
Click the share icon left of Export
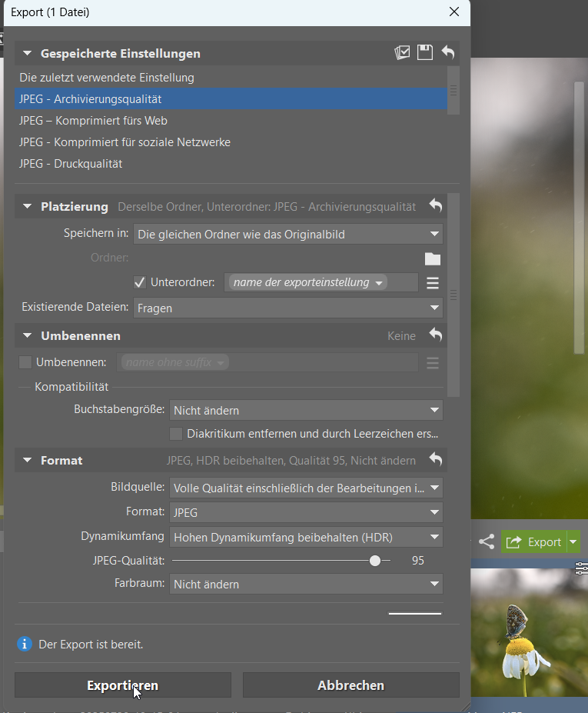point(486,542)
